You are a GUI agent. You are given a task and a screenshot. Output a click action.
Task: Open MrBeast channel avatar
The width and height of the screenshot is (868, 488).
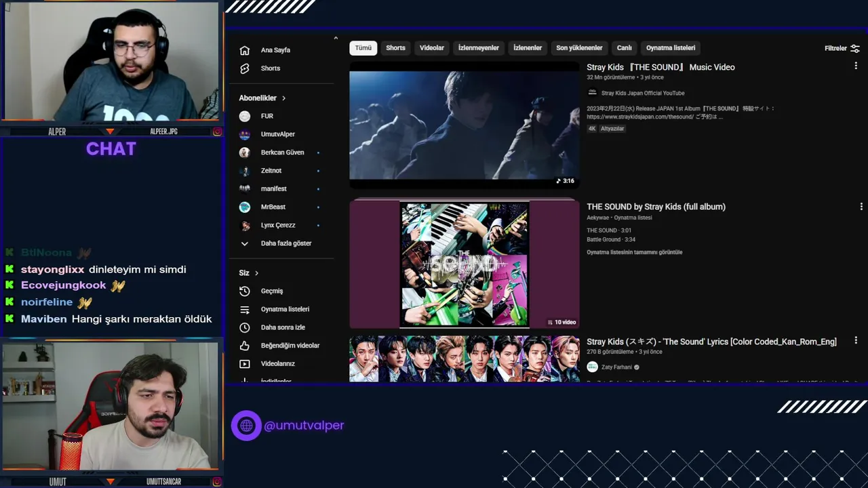coord(245,207)
